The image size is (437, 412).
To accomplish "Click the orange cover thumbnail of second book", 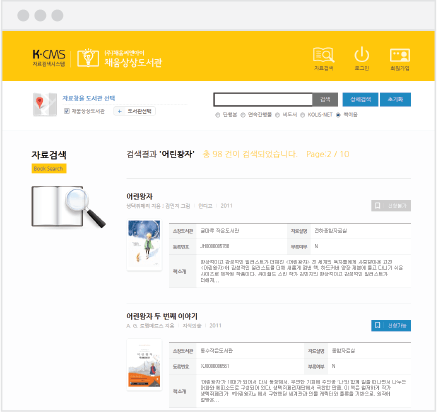I will click(x=144, y=364).
